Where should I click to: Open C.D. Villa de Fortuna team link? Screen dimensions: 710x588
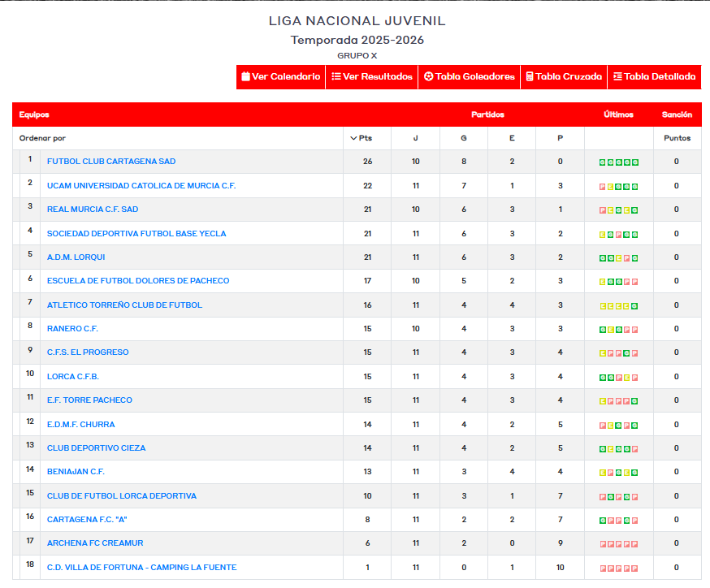pyautogui.click(x=141, y=568)
